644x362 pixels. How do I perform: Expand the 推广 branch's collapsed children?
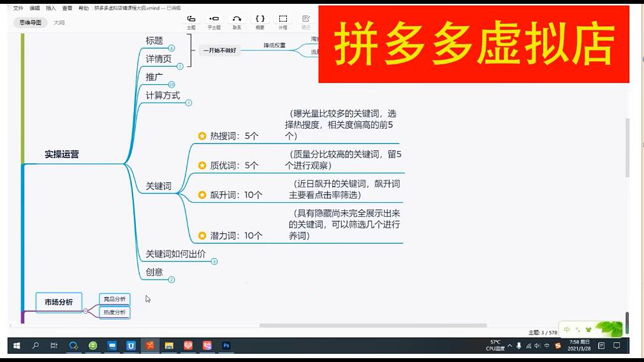coord(171,84)
